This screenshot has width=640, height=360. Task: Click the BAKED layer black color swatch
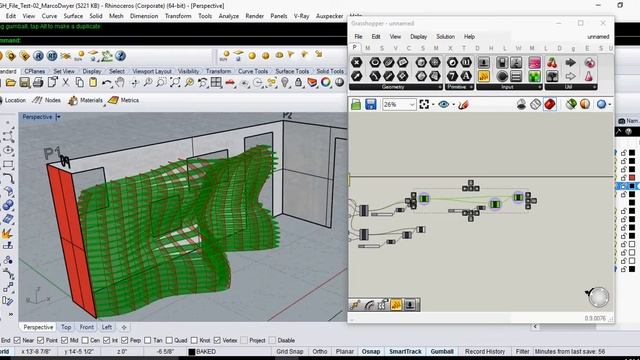pos(191,351)
